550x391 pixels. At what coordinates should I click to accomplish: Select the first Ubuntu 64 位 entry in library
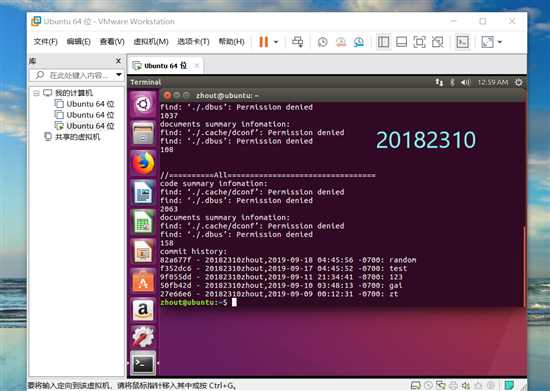(x=90, y=104)
